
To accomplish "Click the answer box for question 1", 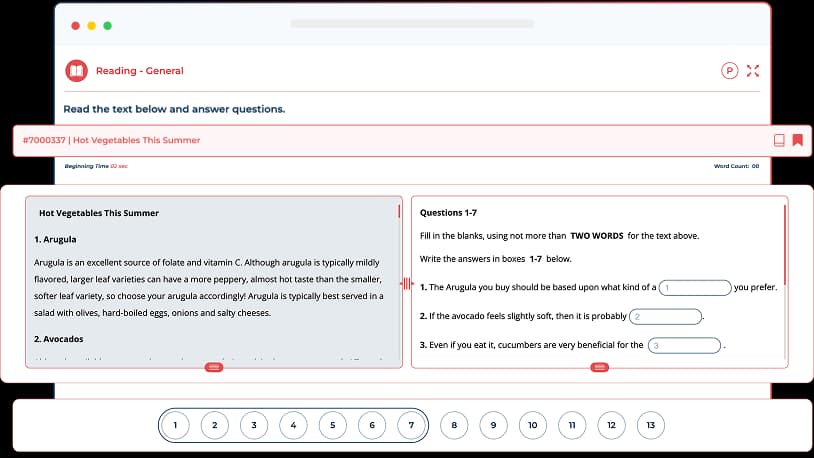I will point(695,288).
